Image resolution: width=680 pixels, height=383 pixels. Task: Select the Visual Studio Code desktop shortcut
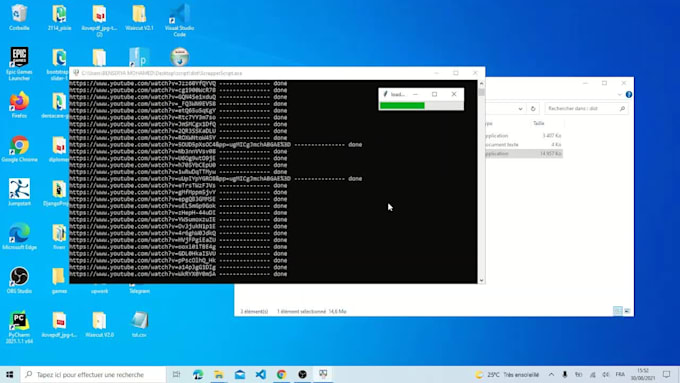point(179,20)
